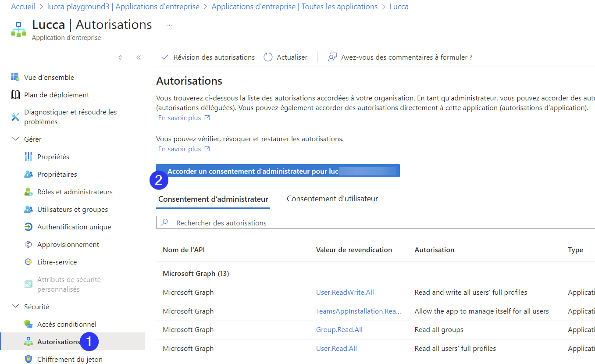The image size is (595, 364).
Task: Go to Toutes les applications breadcrumb
Action: click(x=295, y=7)
